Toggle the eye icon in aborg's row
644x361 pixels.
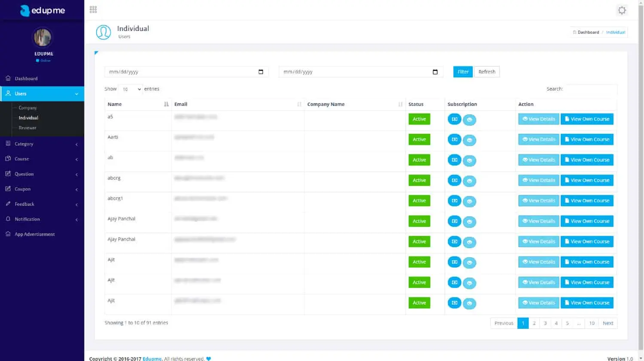coord(470,180)
